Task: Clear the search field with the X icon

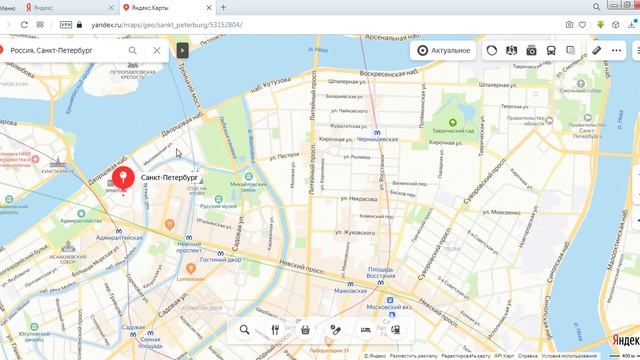Action: (157, 50)
